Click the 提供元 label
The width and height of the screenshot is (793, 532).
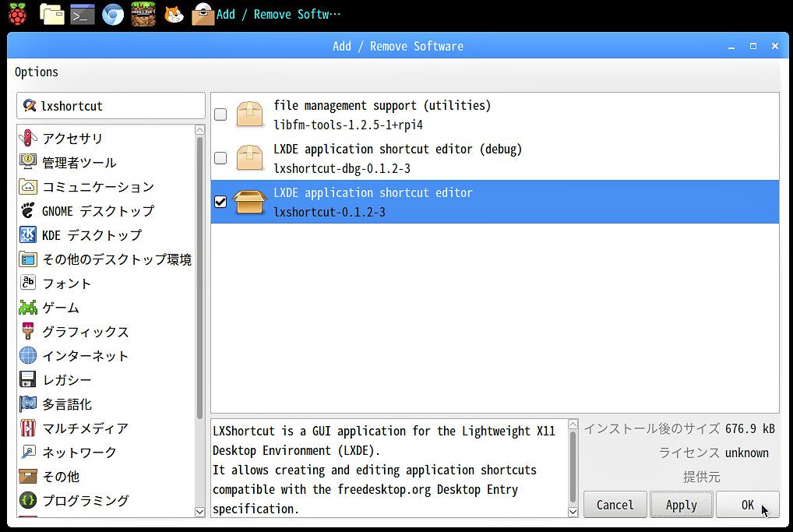[x=701, y=477]
